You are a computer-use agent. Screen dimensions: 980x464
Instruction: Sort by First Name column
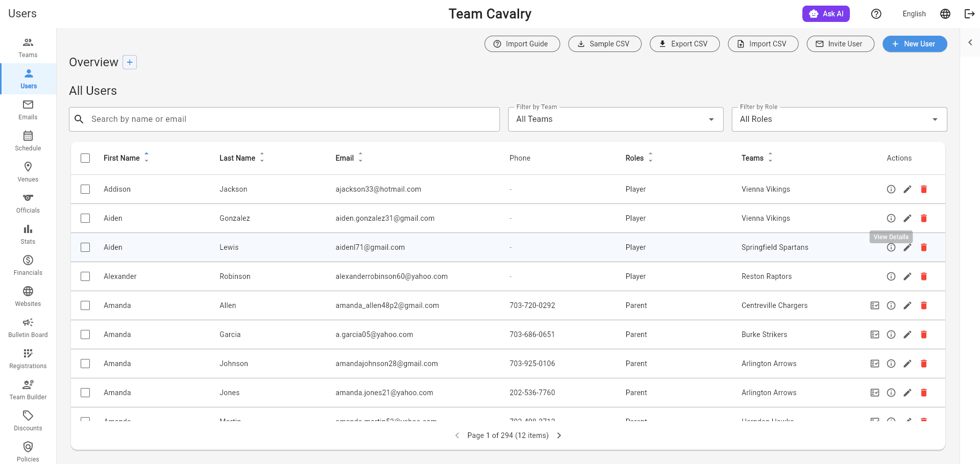126,158
